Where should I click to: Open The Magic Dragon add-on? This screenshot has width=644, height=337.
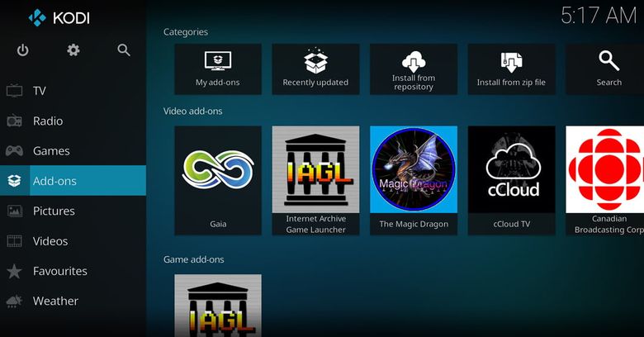(x=414, y=181)
